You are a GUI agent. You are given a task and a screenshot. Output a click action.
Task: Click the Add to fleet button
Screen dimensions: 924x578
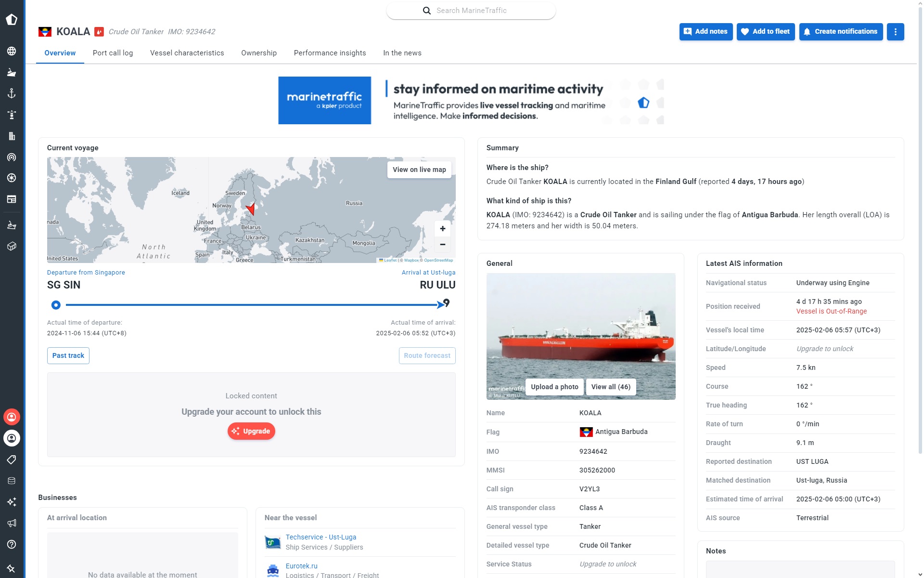tap(765, 32)
